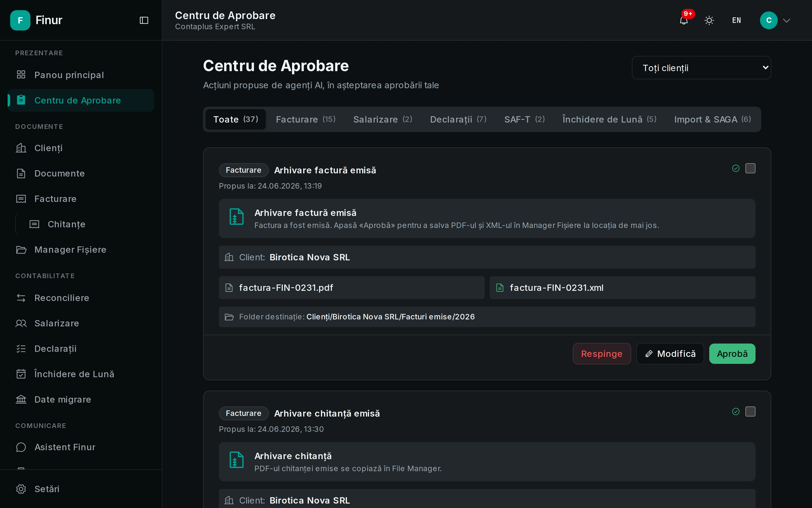The height and width of the screenshot is (508, 812).
Task: Click Client Birotica Nova SRL on factură card
Action: pyautogui.click(x=487, y=257)
